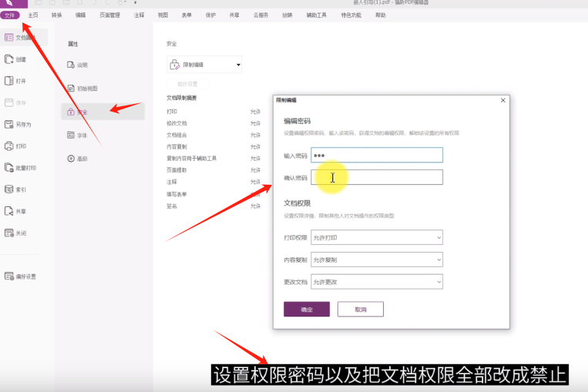Switch to the 主页 tab
Image resolution: width=588 pixels, height=392 pixels.
(33, 15)
